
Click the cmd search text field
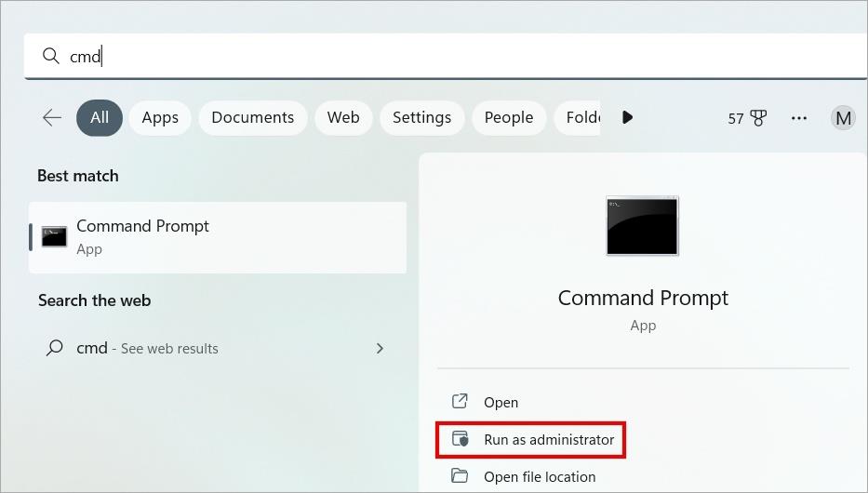click(x=445, y=56)
